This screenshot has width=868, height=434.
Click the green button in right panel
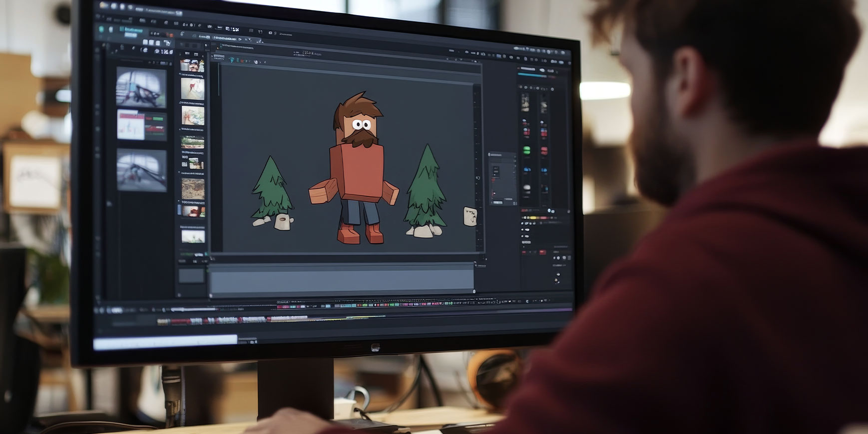(526, 150)
